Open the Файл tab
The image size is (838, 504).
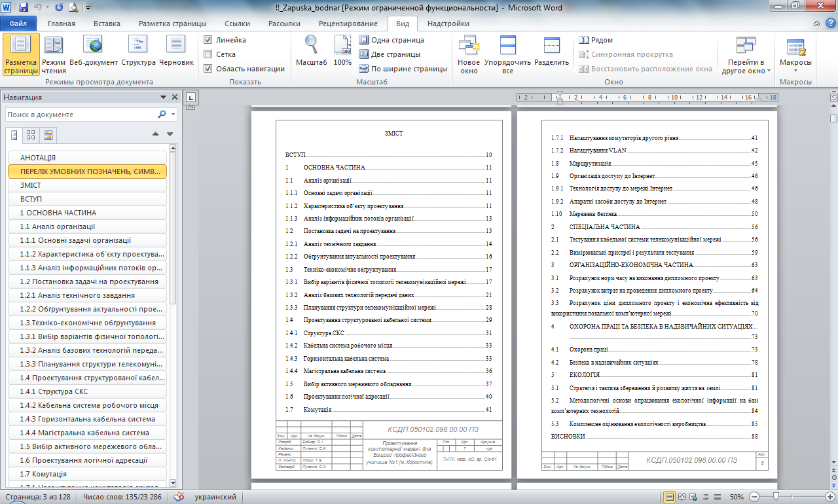pos(18,24)
